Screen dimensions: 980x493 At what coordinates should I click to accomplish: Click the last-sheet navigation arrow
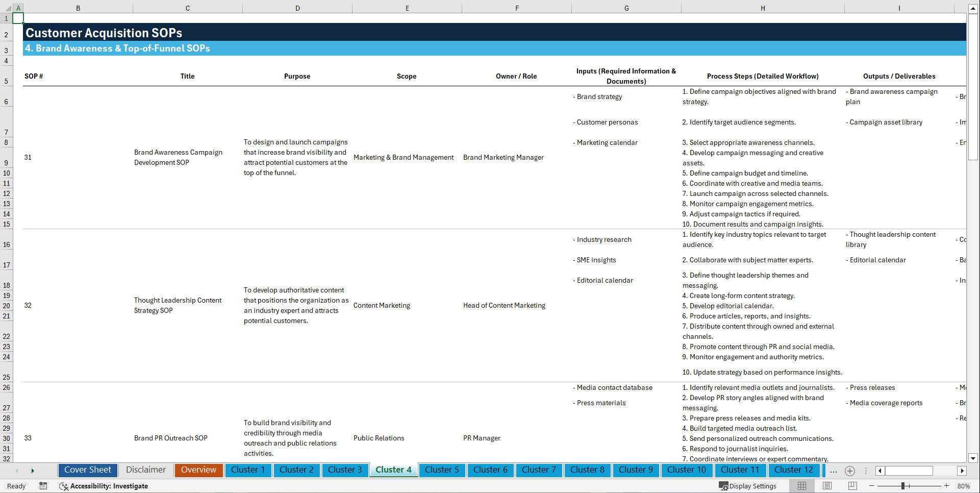[x=33, y=470]
